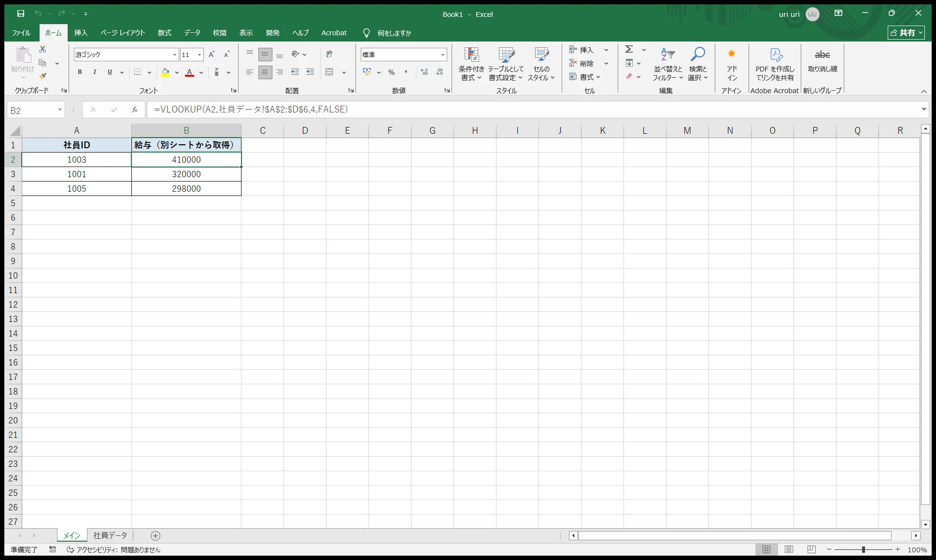Viewport: 936px width, 560px height.
Task: Switch to the Page Layout tab
Action: 123,33
